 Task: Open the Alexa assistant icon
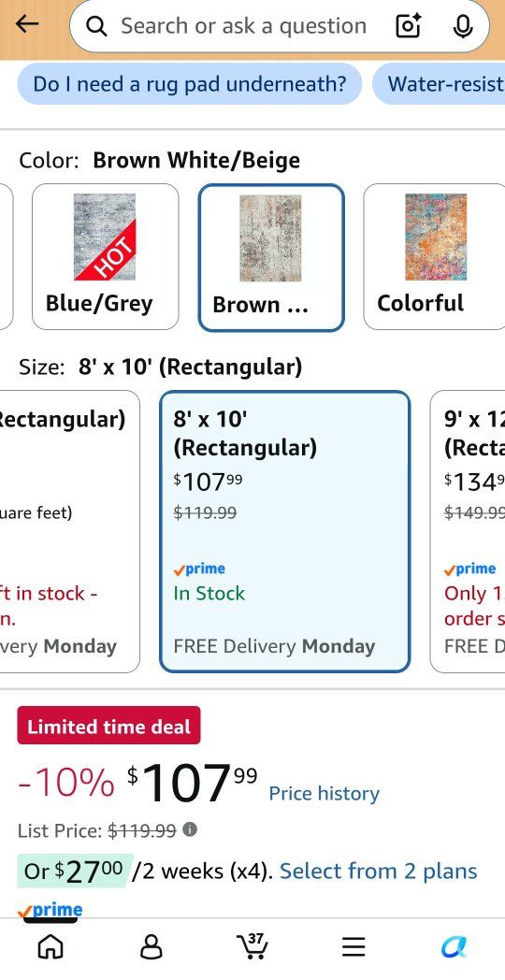point(454,947)
